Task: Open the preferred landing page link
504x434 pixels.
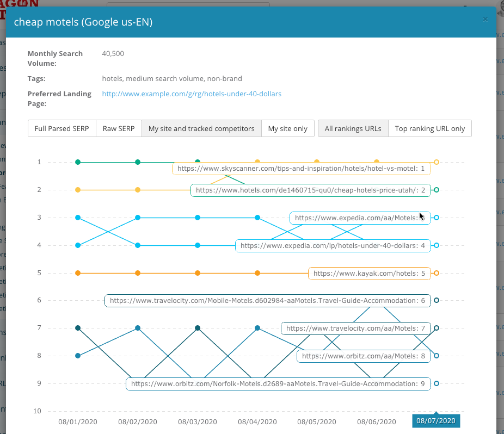Action: pyautogui.click(x=192, y=94)
